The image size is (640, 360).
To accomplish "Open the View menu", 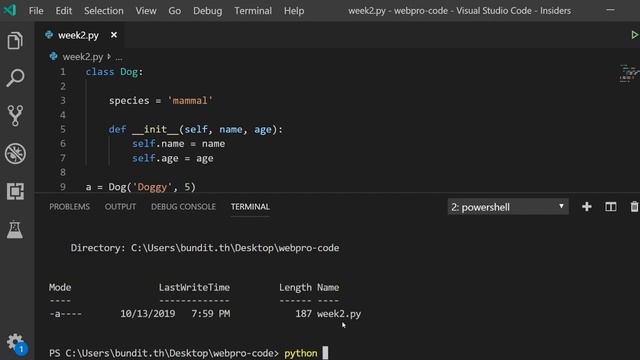I will click(x=146, y=11).
